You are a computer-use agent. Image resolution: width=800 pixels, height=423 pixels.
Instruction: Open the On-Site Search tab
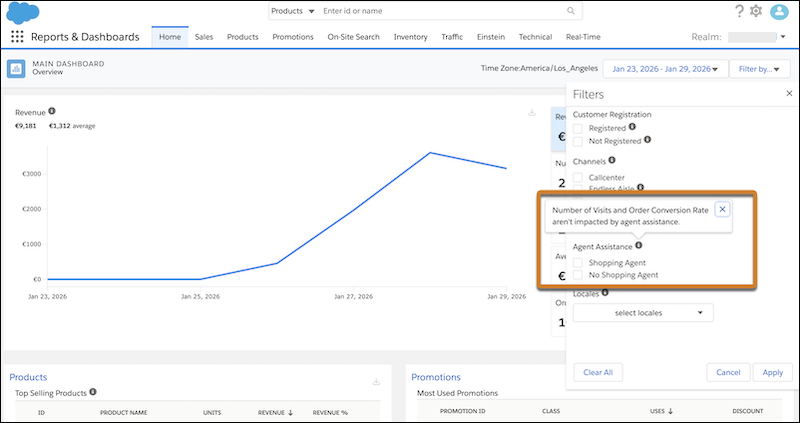[x=354, y=37]
